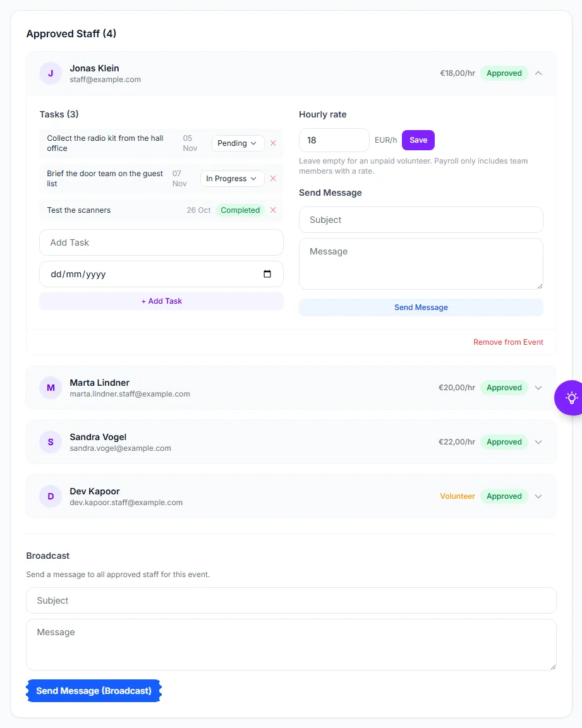Viewport: 582px width, 728px height.
Task: Click the dd/mm/yyyy date field
Action: pyautogui.click(x=161, y=274)
